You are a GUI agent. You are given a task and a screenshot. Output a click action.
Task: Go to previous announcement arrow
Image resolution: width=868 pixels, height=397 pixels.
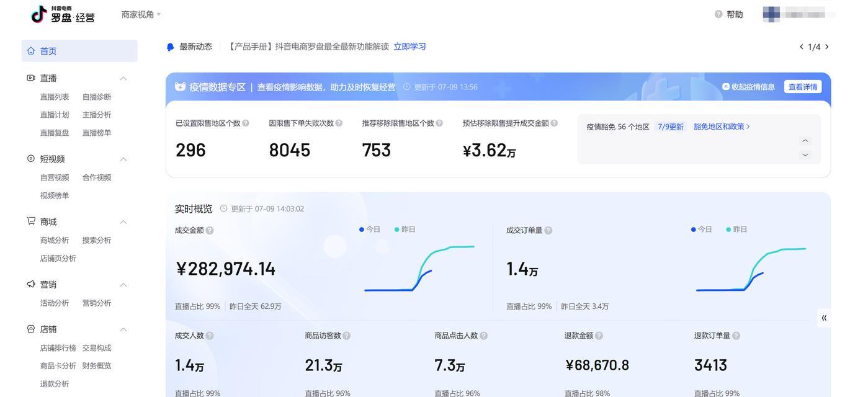(x=802, y=47)
